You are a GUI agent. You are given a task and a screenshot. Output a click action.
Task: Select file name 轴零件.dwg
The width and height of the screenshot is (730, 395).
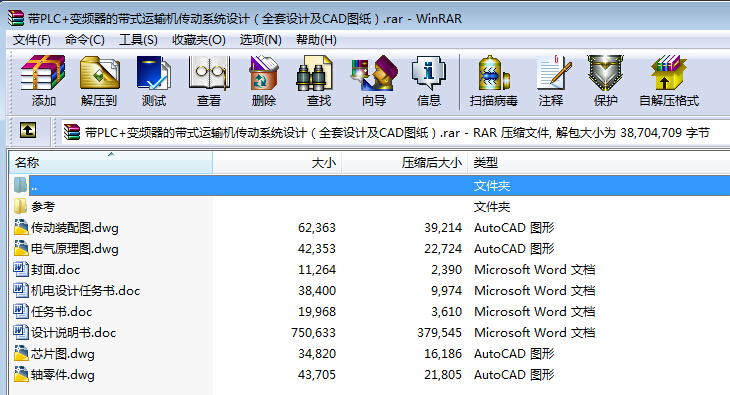[x=62, y=375]
